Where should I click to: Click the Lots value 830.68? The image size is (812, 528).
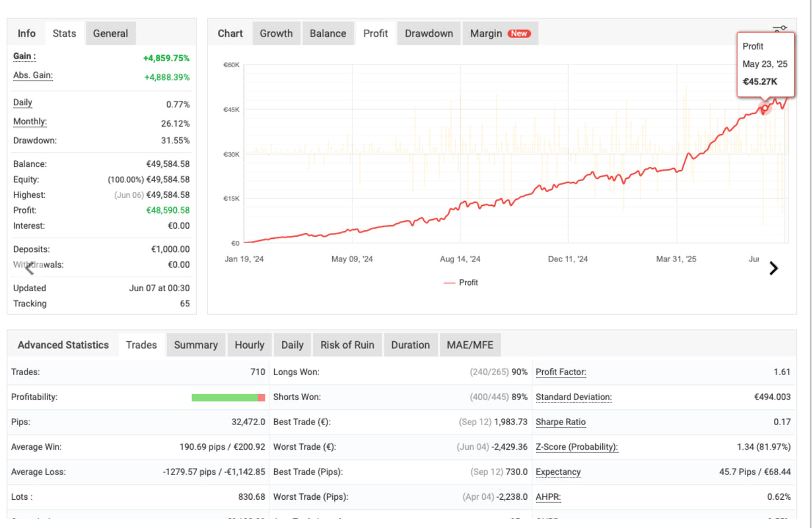coord(252,497)
